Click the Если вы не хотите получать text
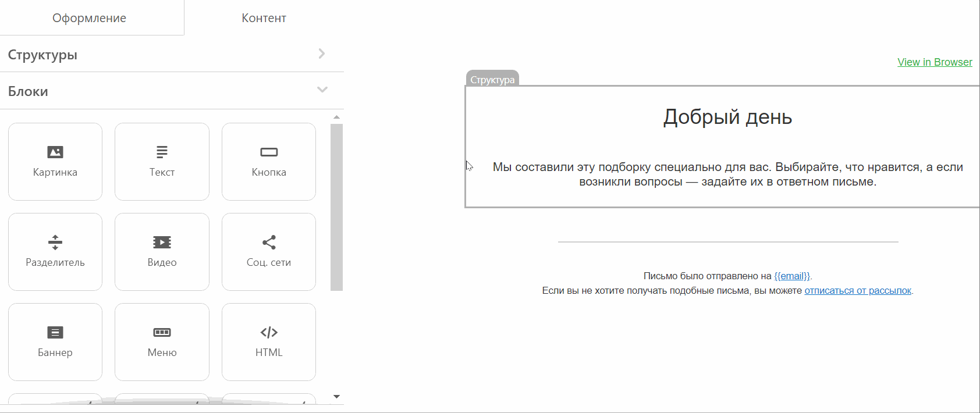The width and height of the screenshot is (980, 413). point(672,291)
